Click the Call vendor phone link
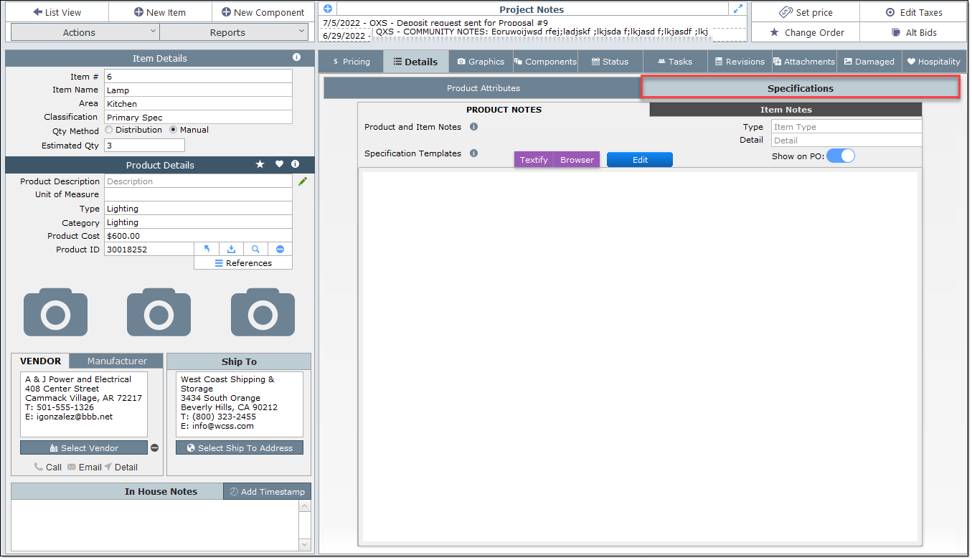 click(x=48, y=467)
